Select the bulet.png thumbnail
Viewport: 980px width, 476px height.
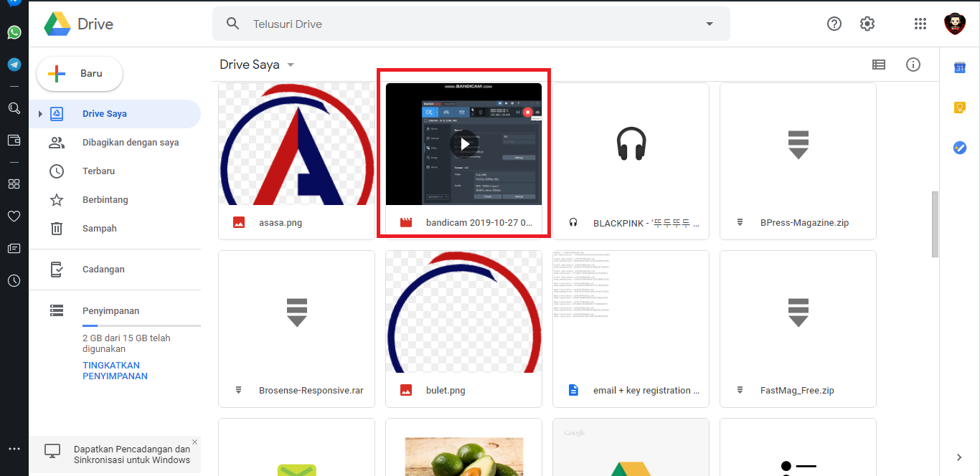point(464,312)
